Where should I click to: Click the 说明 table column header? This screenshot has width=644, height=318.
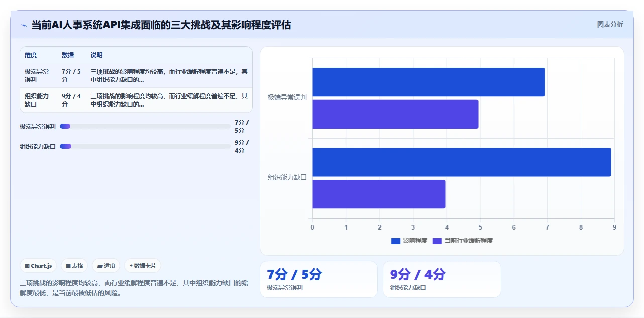coord(96,55)
